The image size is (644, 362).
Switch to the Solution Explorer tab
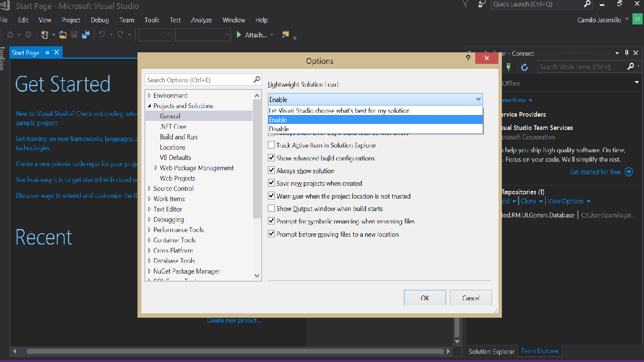(x=492, y=351)
